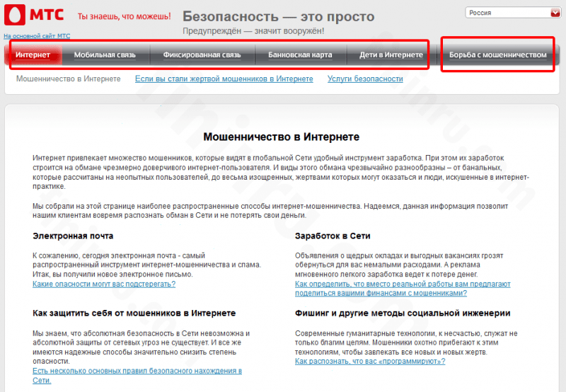Open the Борьба с мошенничеством tab
This screenshot has height=392, width=566.
498,55
